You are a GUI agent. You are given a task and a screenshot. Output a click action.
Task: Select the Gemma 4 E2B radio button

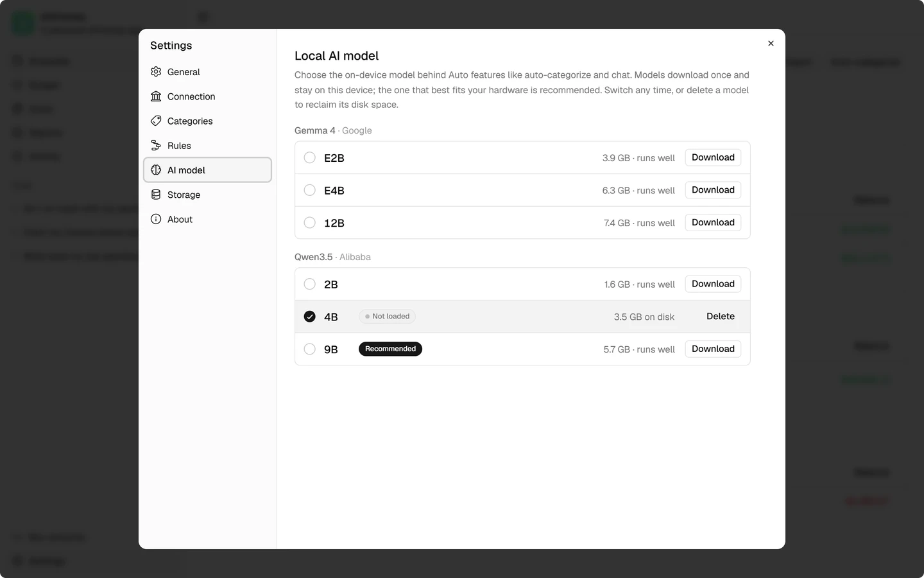tap(310, 158)
